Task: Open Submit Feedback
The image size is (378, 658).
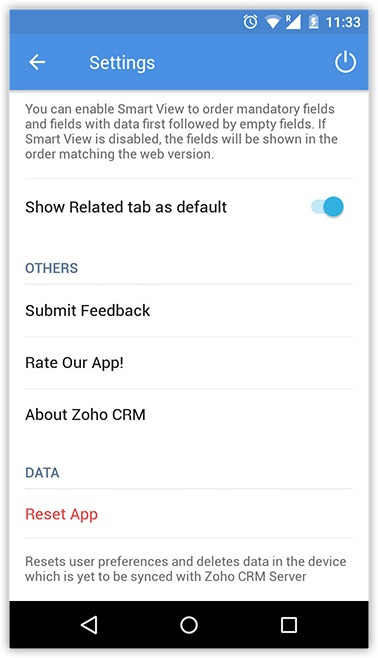Action: tap(189, 311)
